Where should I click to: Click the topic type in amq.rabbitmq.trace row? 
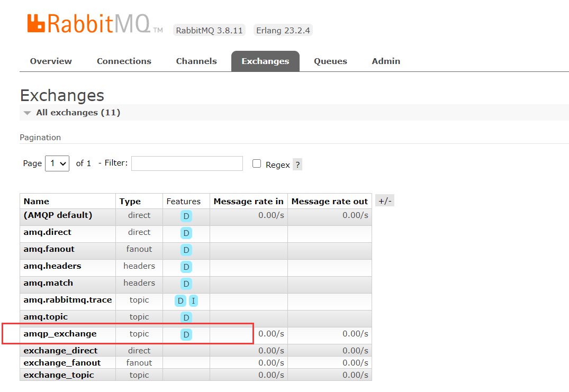click(x=139, y=300)
